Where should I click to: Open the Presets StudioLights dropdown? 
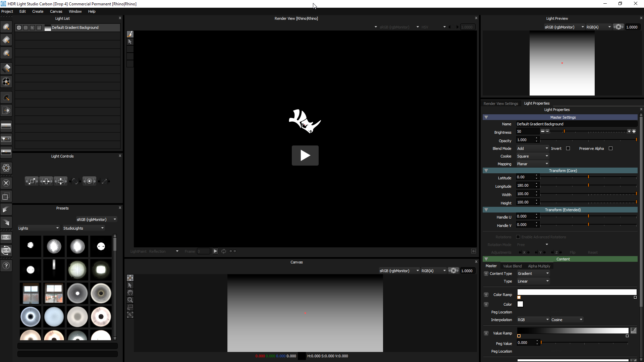tap(84, 228)
